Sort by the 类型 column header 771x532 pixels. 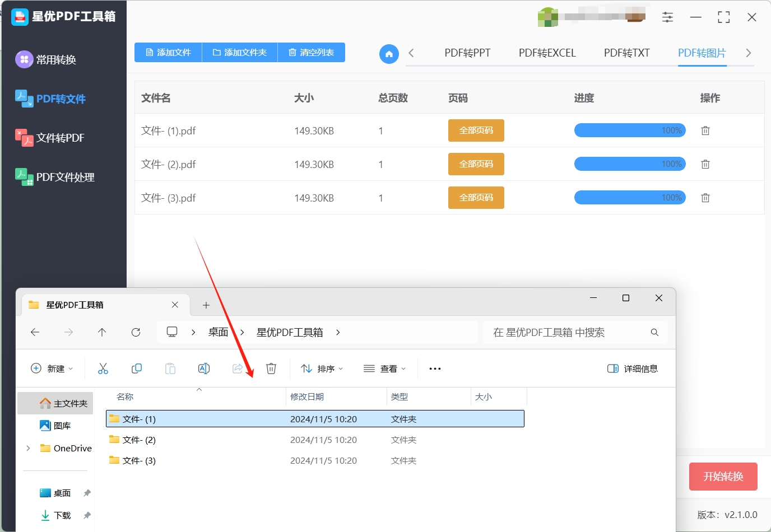[x=400, y=396]
